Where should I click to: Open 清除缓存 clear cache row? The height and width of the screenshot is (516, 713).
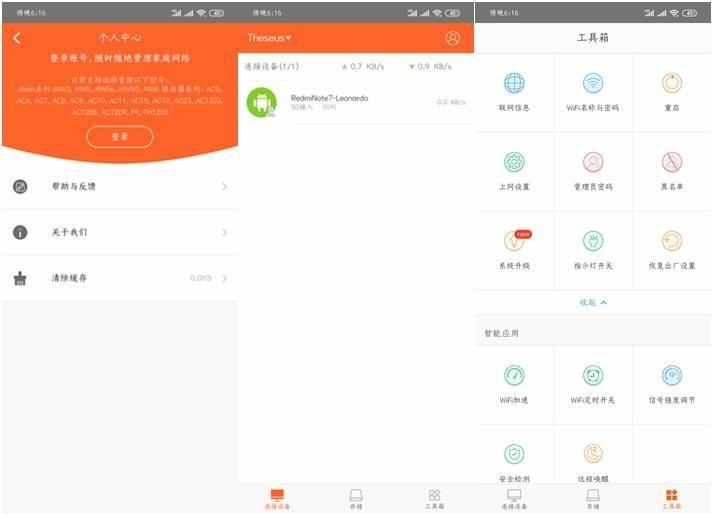[120, 278]
